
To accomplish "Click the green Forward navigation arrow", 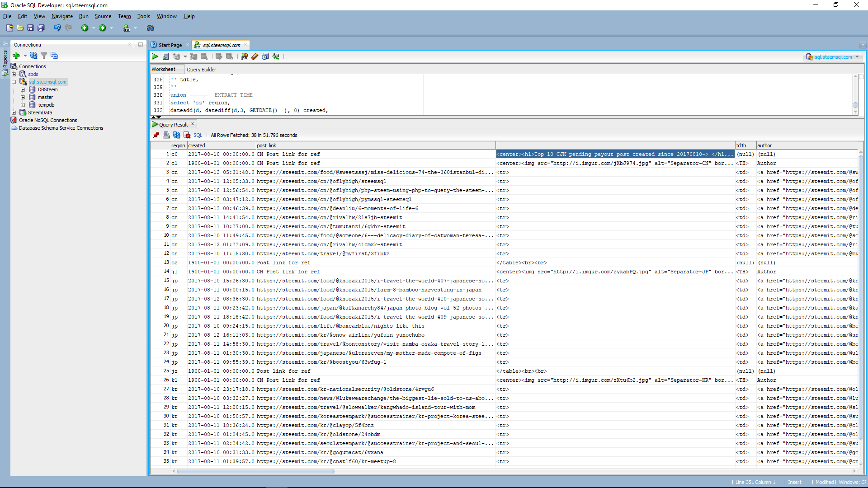I will click(x=103, y=28).
